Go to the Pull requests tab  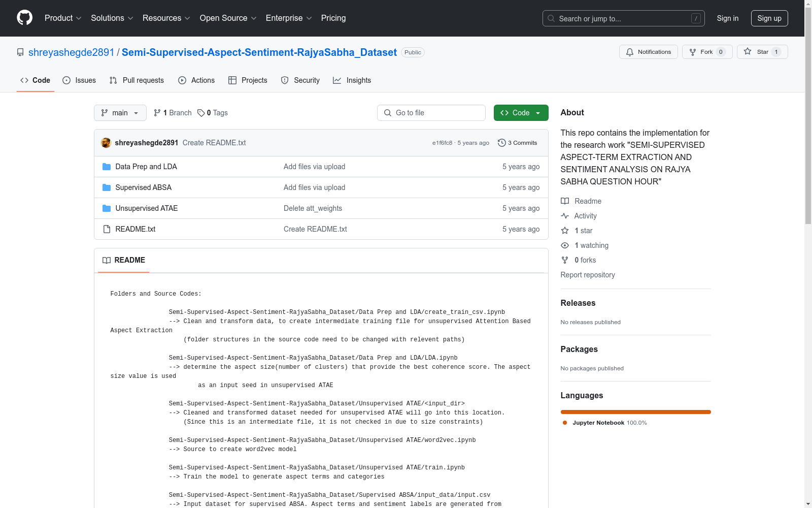[x=137, y=80]
